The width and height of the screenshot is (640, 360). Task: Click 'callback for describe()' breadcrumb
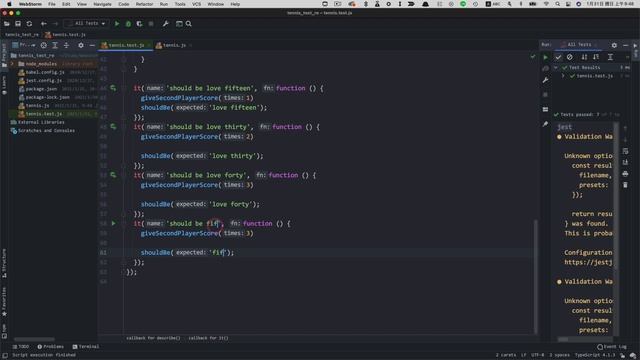pyautogui.click(x=153, y=338)
